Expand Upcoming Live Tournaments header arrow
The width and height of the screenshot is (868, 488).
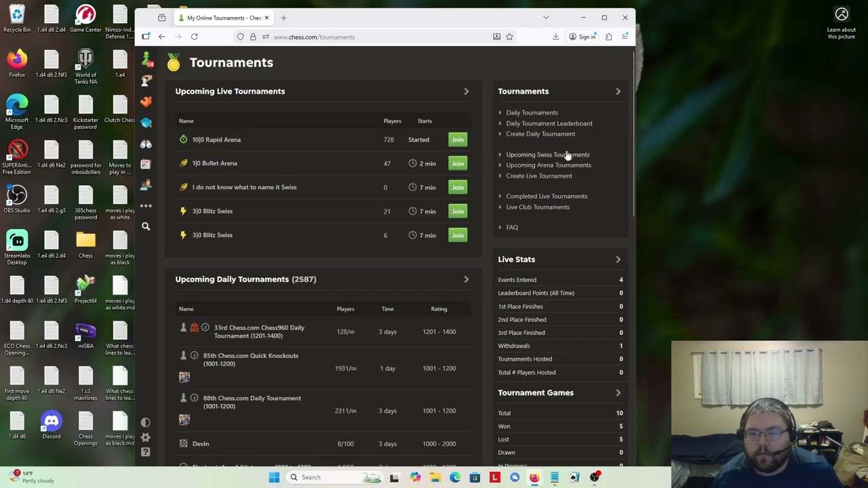click(466, 91)
